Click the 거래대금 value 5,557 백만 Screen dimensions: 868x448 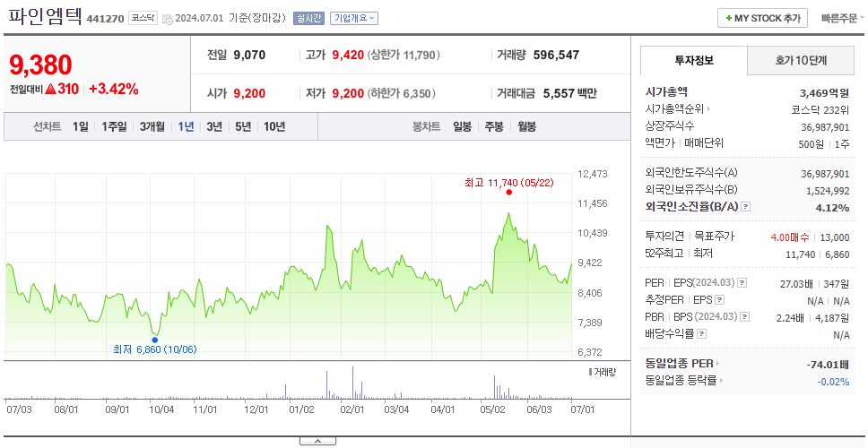[569, 93]
